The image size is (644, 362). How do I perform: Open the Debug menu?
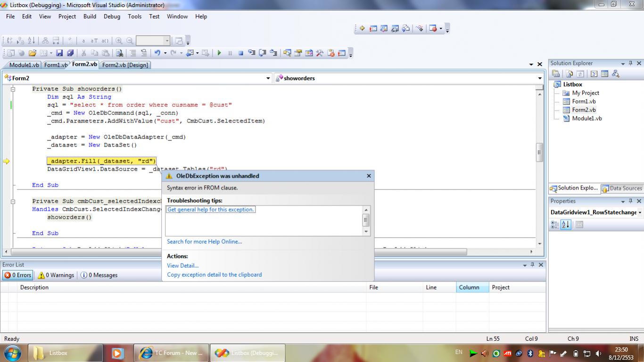112,16
